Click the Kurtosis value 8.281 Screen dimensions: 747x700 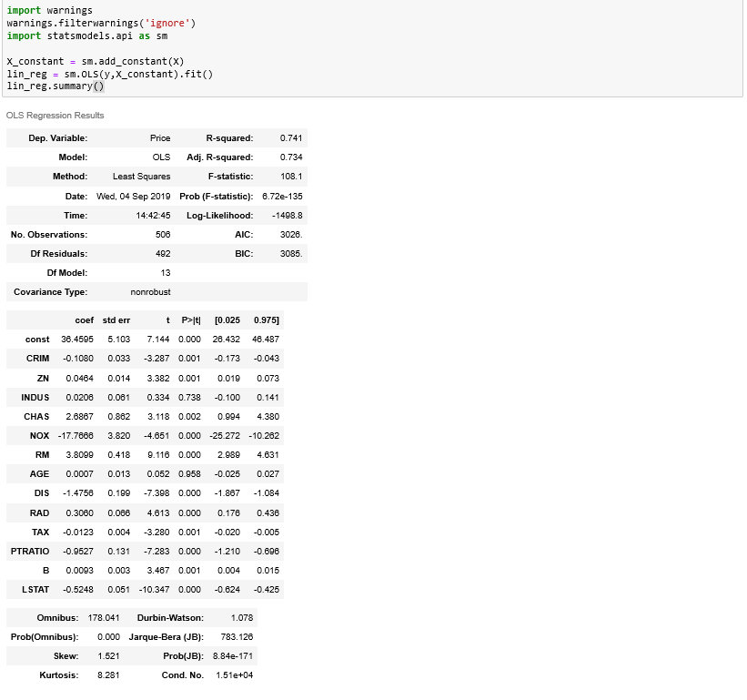point(108,675)
